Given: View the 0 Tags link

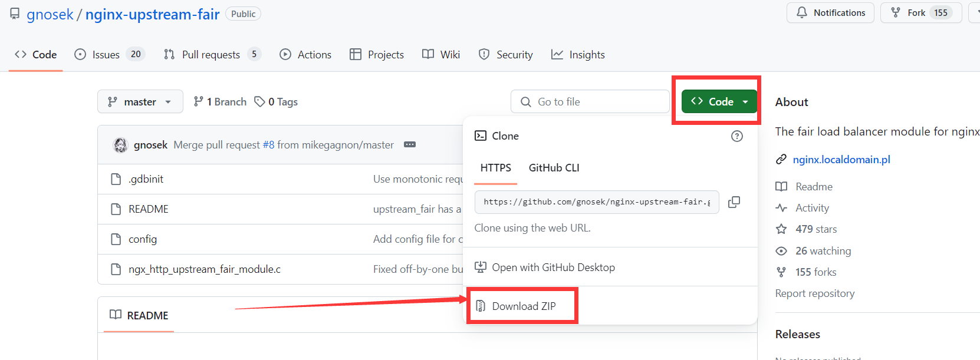Looking at the screenshot, I should coord(276,102).
